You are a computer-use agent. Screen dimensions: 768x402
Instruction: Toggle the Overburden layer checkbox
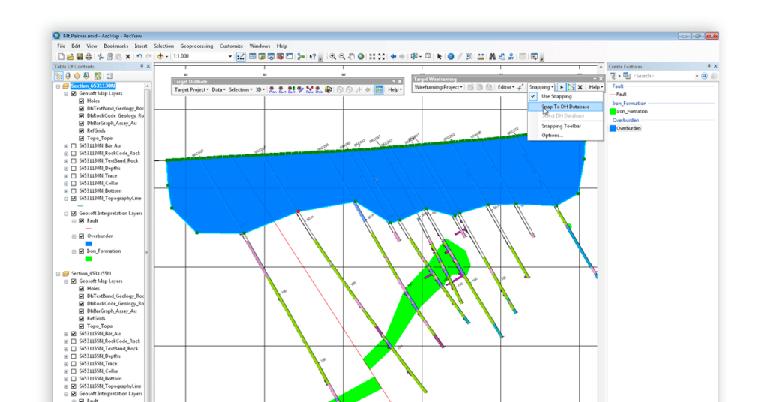point(82,236)
